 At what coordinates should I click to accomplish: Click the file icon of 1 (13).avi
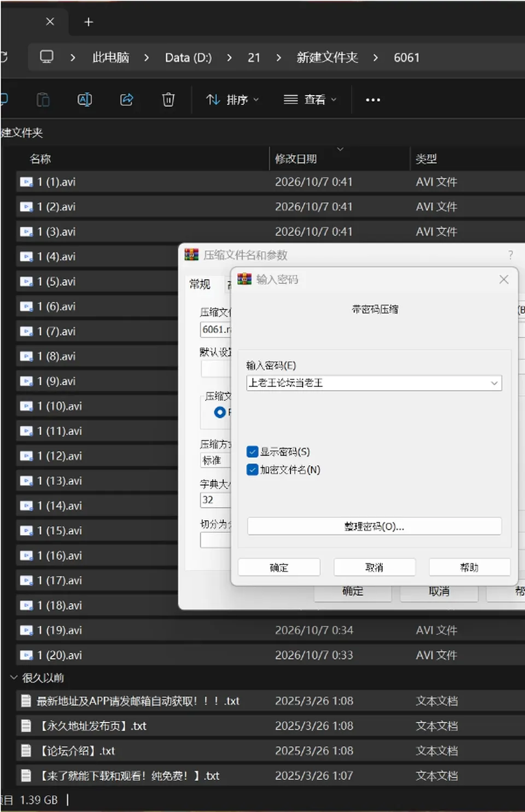coord(26,481)
